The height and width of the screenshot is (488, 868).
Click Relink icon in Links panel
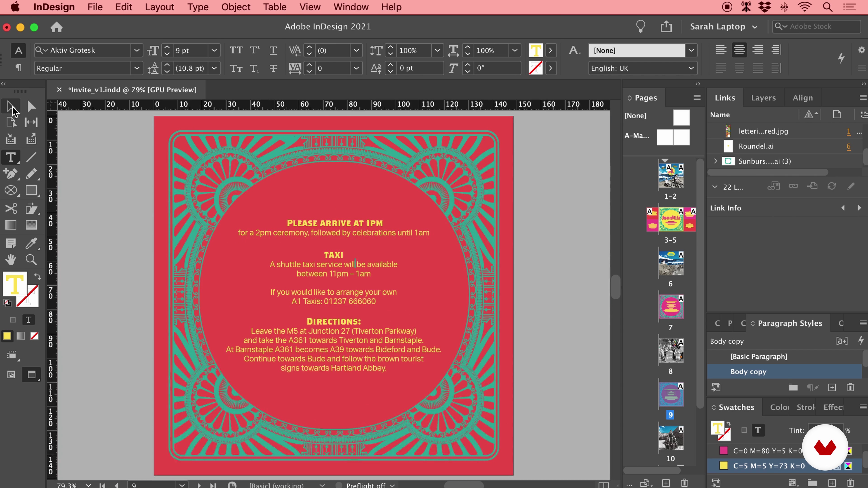[793, 186]
